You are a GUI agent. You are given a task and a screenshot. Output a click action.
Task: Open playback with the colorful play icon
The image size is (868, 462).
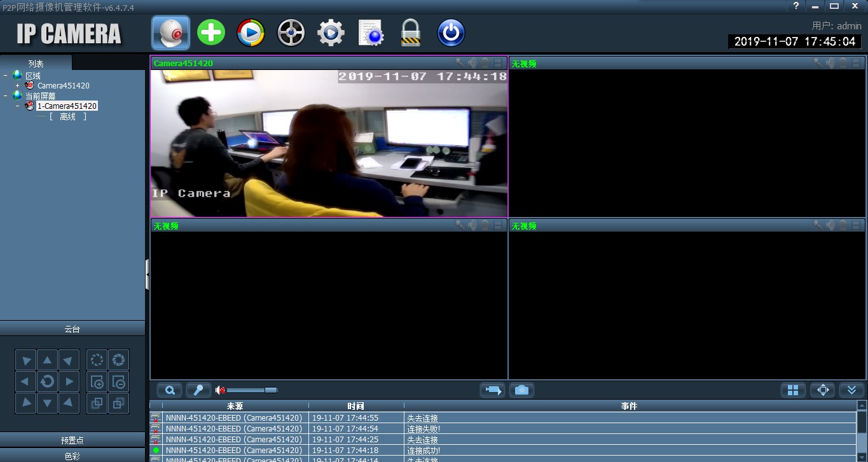point(251,32)
